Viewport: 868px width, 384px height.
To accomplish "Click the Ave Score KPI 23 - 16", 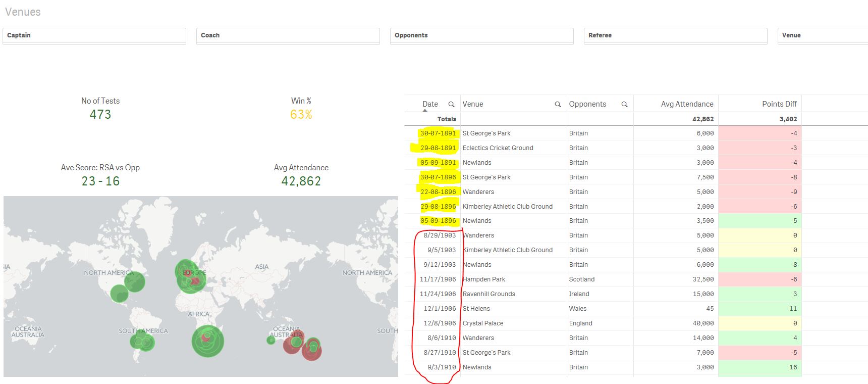I will pyautogui.click(x=100, y=181).
